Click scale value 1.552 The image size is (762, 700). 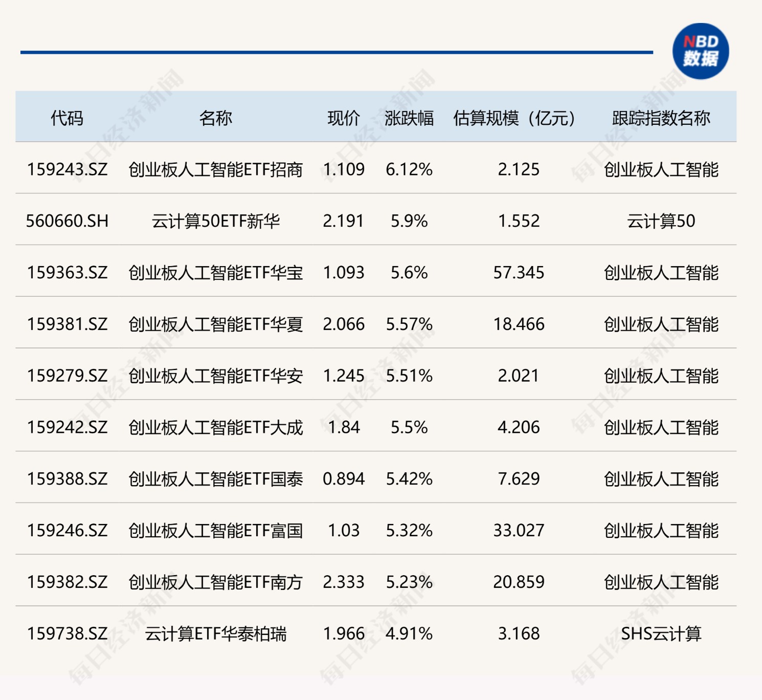[519, 221]
